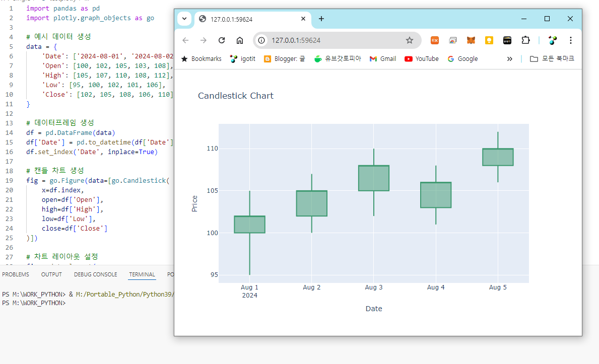Open the orange EX extension icon
The height and width of the screenshot is (364, 599).
pos(435,40)
